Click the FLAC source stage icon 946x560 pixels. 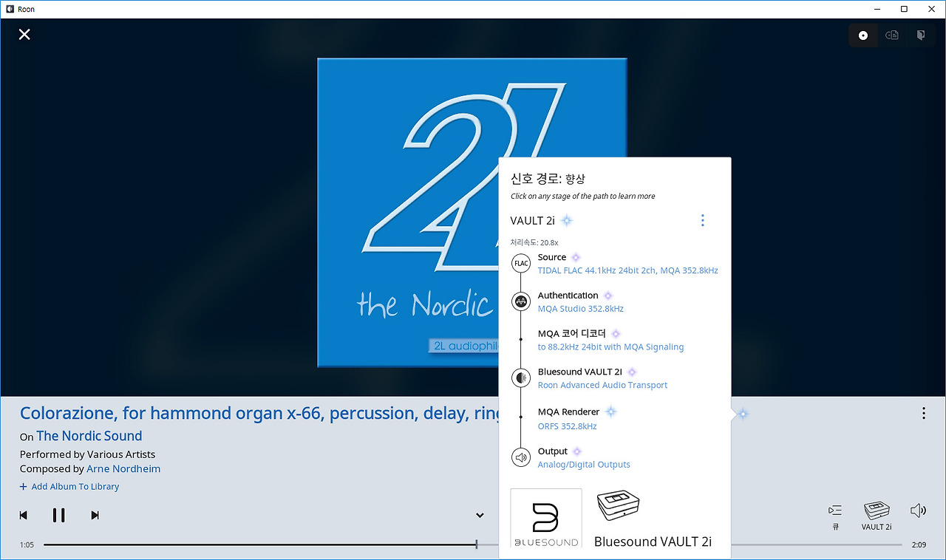[521, 263]
